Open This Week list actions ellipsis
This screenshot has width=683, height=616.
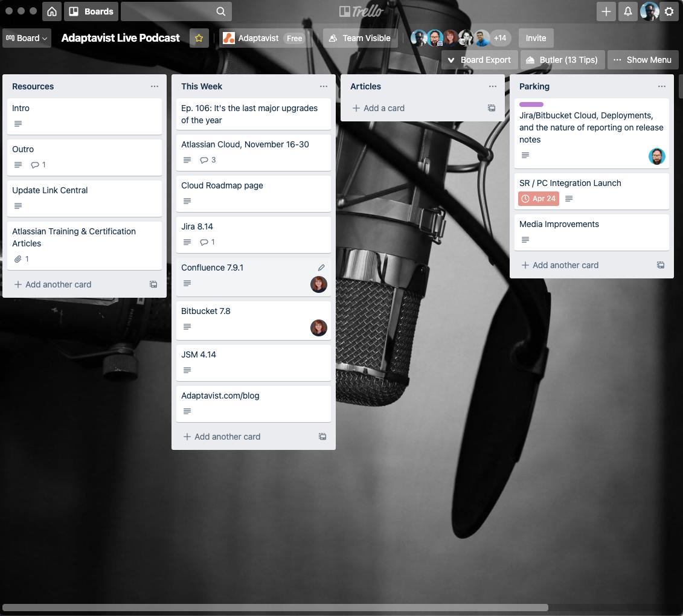click(x=324, y=86)
